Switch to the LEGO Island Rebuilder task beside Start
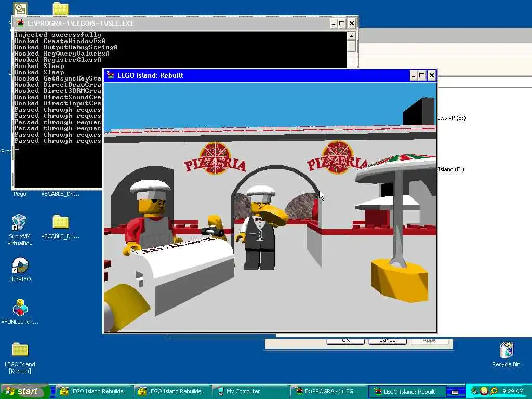Screen dimensions: 532x399 [x=94, y=391]
